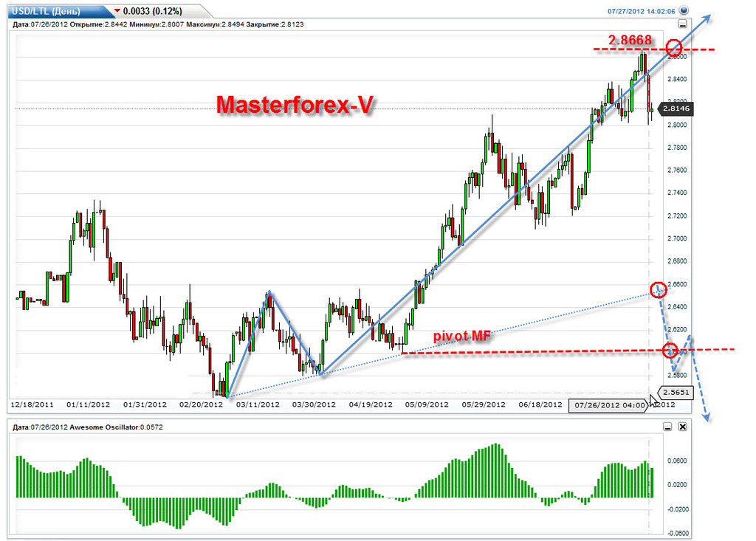The height and width of the screenshot is (541, 756).
Task: Click the 2.6800 price axis label
Action: click(x=677, y=261)
